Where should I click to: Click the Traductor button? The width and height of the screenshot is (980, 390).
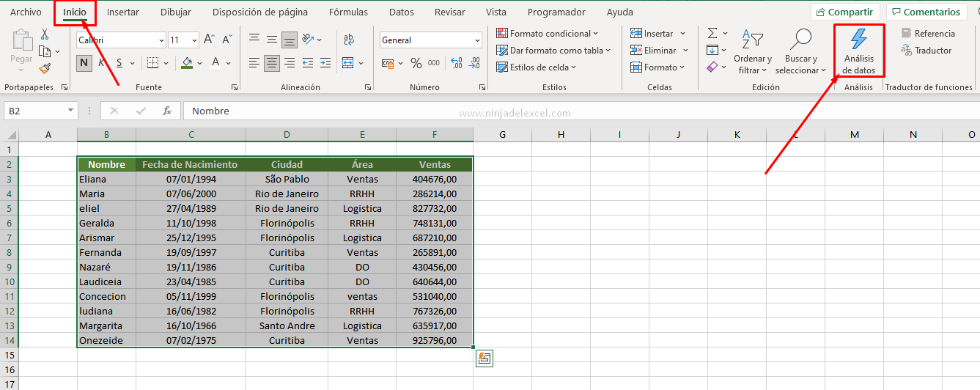point(926,50)
